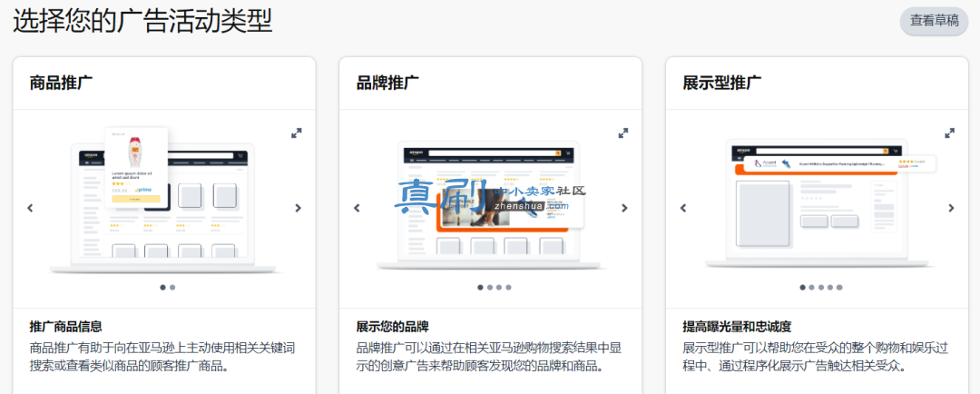Click the 展示型推广 laptop preview thumbnail

(818, 204)
